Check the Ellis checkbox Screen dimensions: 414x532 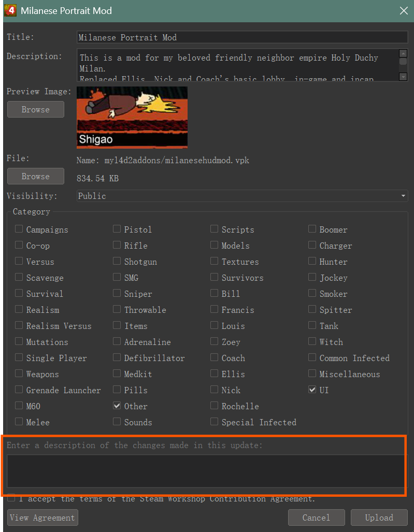tap(214, 373)
